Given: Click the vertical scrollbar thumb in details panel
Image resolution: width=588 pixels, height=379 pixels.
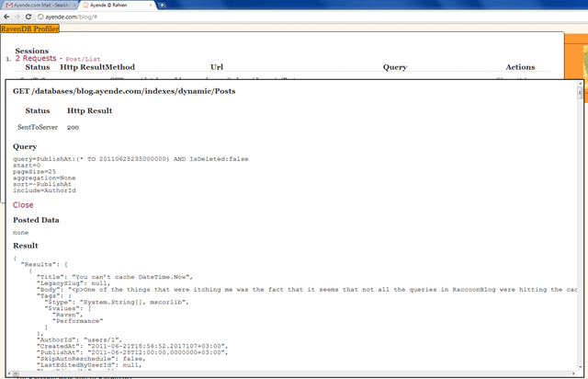Looking at the screenshot, I should 580,92.
